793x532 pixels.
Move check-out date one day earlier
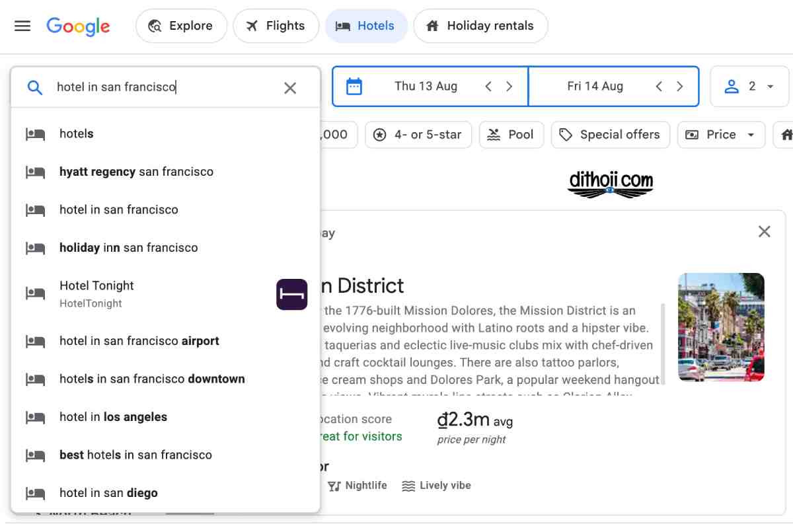point(659,87)
